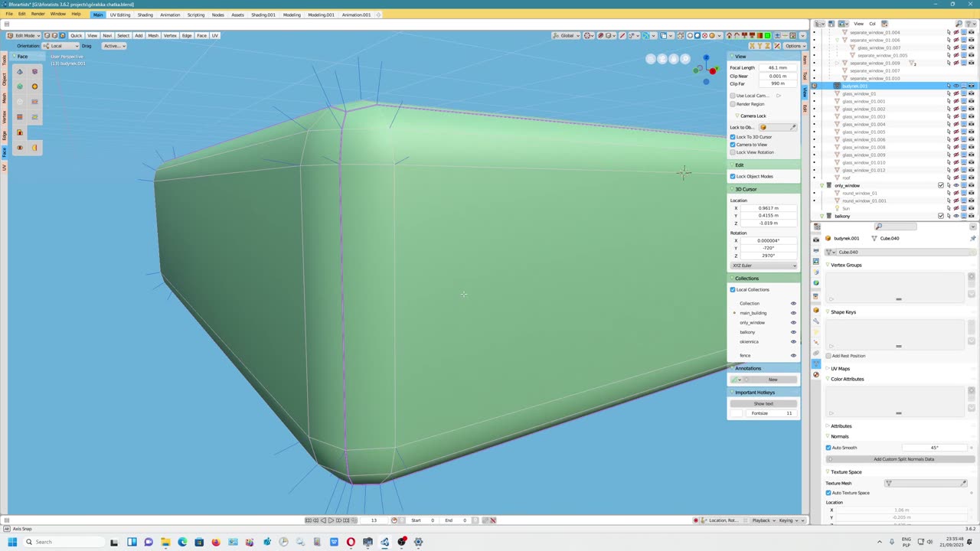The width and height of the screenshot is (980, 551).
Task: Select vertex select mode icon
Action: coord(47,35)
